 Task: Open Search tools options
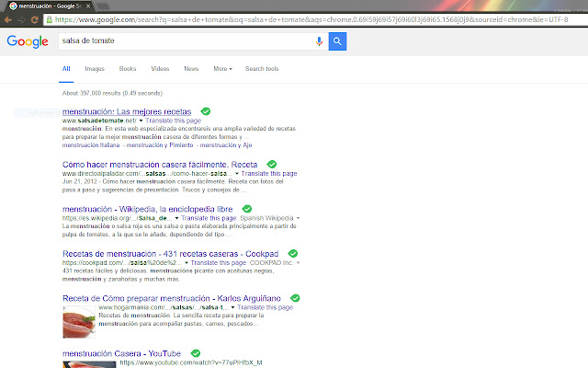click(262, 69)
